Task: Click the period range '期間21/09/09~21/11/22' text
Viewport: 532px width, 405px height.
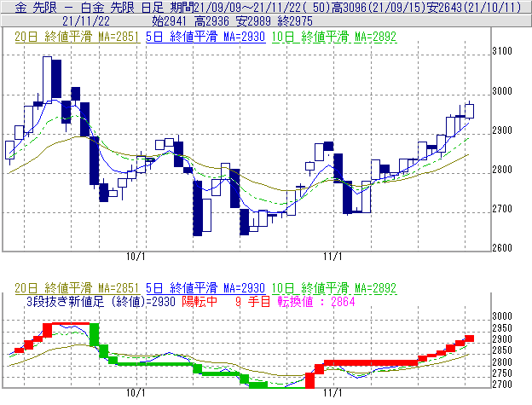Action: coord(238,7)
